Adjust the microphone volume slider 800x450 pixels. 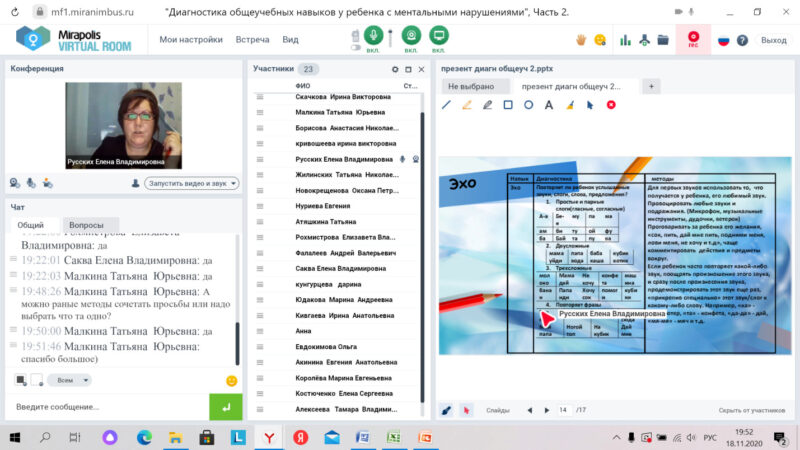[x=391, y=38]
